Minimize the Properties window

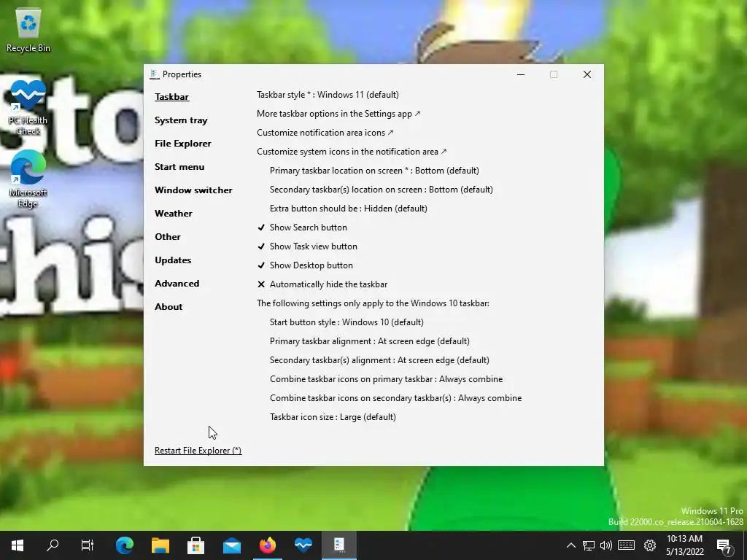click(x=521, y=74)
